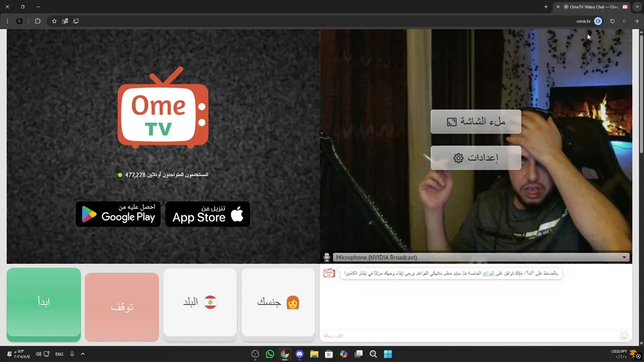Click the toolbar icon right of the translate icon
The image size is (644, 362).
click(76, 21)
